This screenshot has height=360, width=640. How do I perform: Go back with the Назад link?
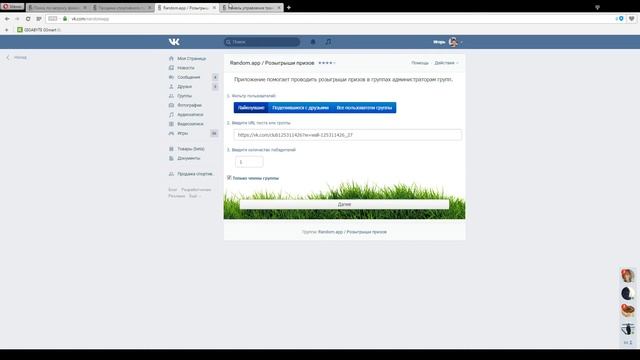[x=16, y=57]
